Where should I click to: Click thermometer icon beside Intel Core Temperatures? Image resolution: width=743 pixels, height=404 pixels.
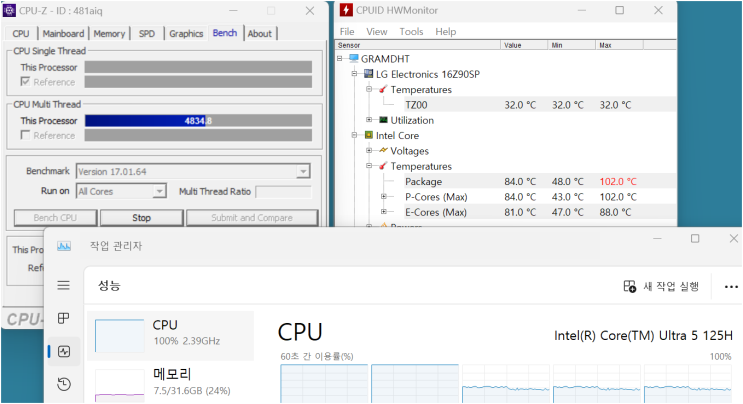pyautogui.click(x=383, y=166)
